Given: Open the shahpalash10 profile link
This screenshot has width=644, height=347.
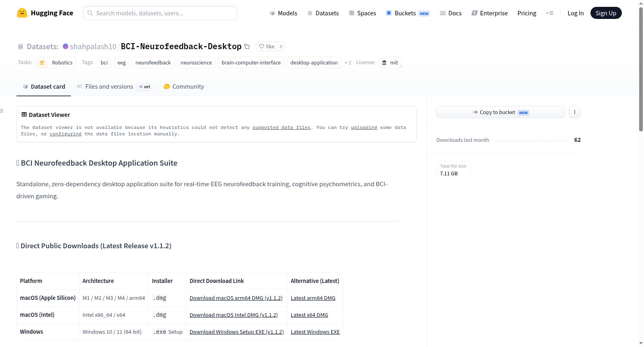Looking at the screenshot, I should tap(93, 46).
